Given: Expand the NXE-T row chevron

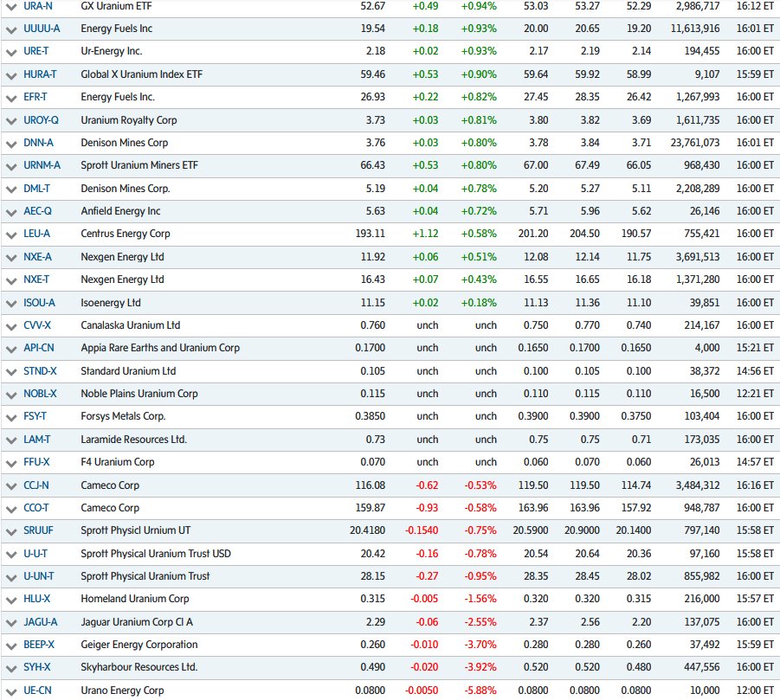Looking at the screenshot, I should click(x=11, y=281).
